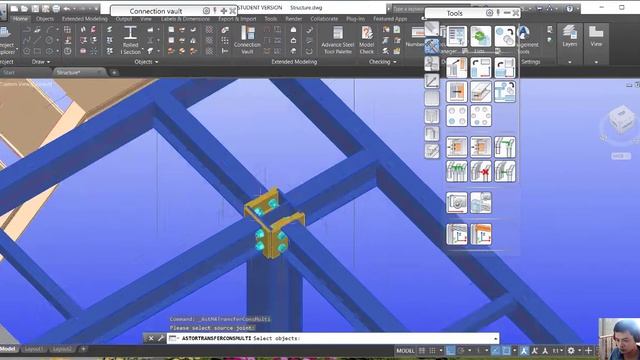This screenshot has height=360, width=640.
Task: Open the Advance Steel Tool Palette
Action: 338,40
